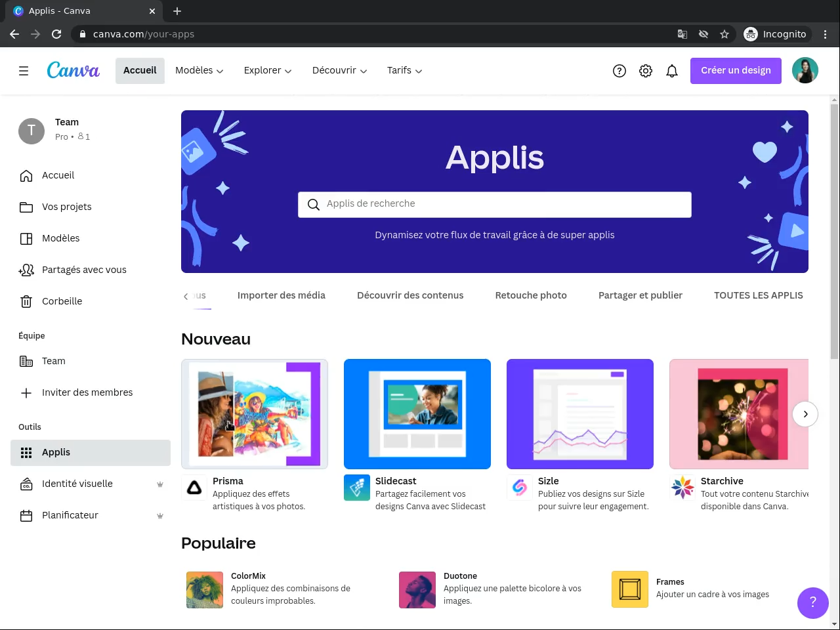The height and width of the screenshot is (630, 840).
Task: Open Accueil in the sidebar
Action: [x=91, y=176]
